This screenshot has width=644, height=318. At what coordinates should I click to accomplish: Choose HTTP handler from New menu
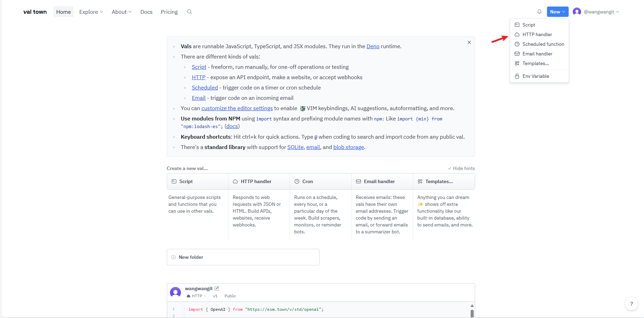[x=539, y=34]
